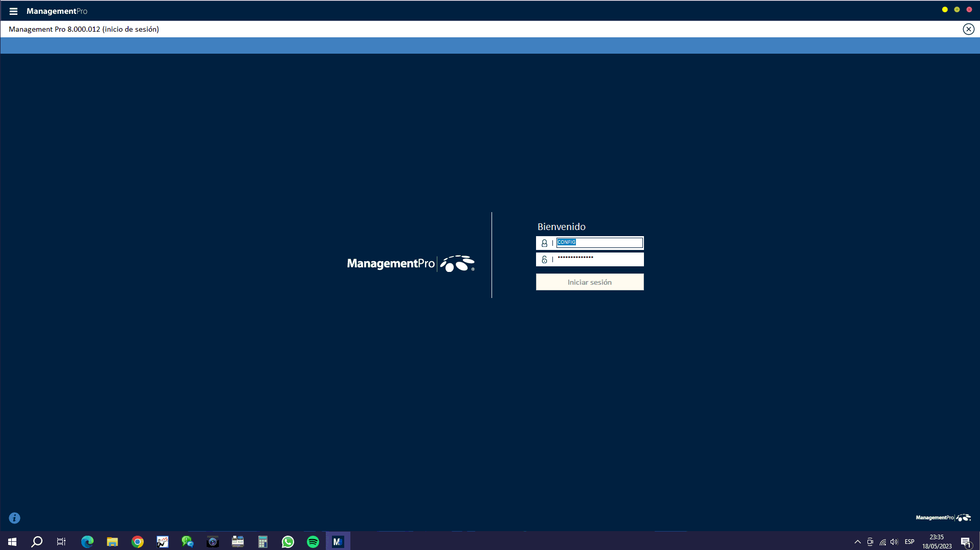Open File Explorer from the taskbar

tap(113, 542)
